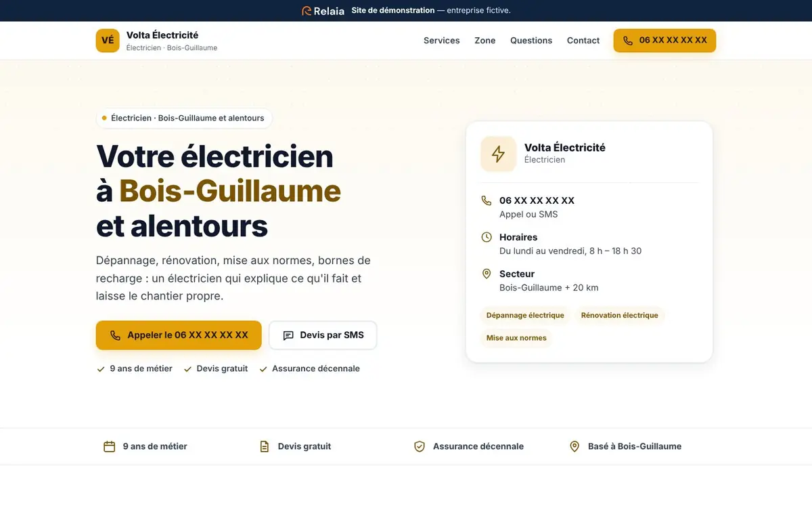
Task: Select the Mise aux normes tag
Action: pyautogui.click(x=516, y=338)
